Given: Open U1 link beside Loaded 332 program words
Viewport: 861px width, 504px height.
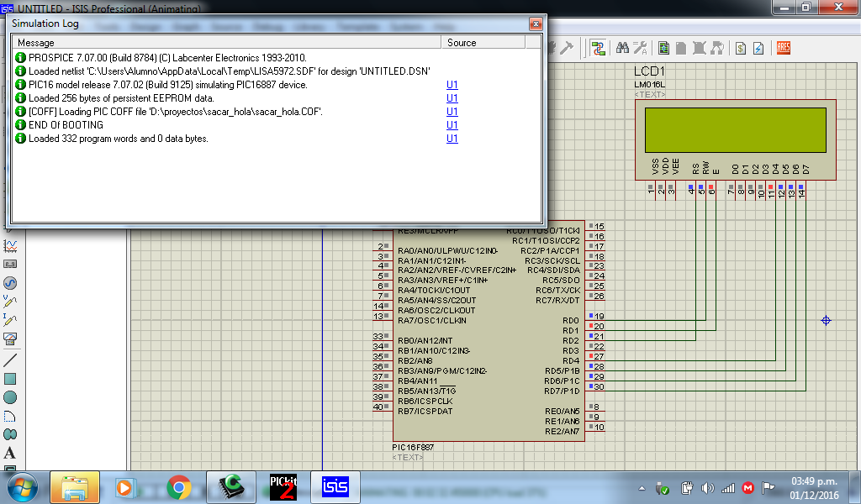Looking at the screenshot, I should [452, 139].
